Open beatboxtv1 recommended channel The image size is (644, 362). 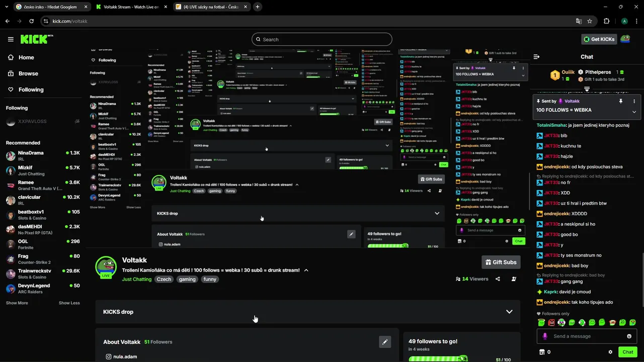point(43,215)
